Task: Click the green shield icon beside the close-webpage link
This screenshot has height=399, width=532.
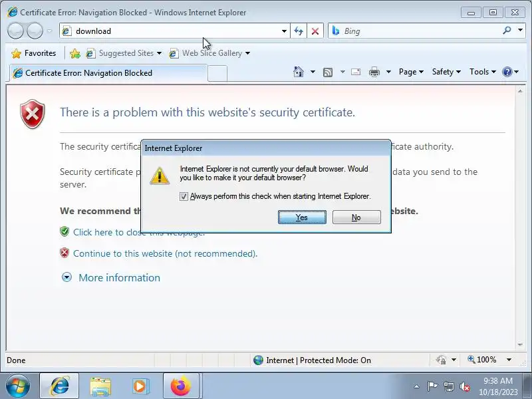Action: click(65, 231)
